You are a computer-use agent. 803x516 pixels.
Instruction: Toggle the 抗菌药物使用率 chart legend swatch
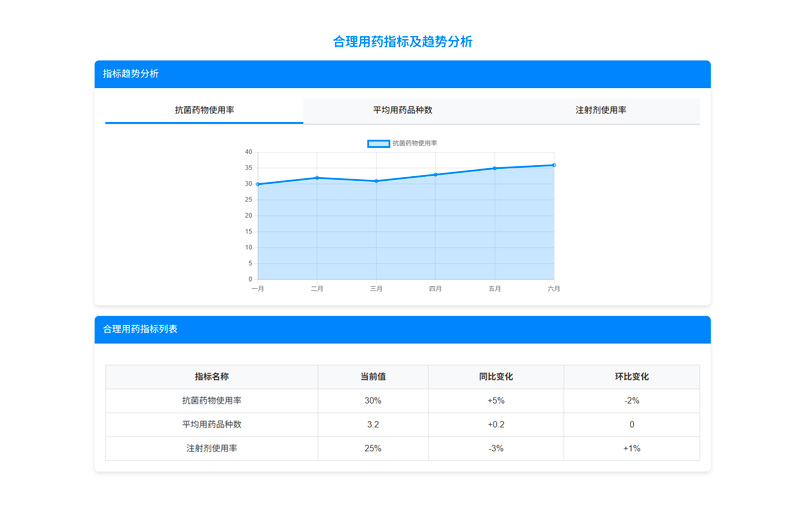[x=378, y=144]
